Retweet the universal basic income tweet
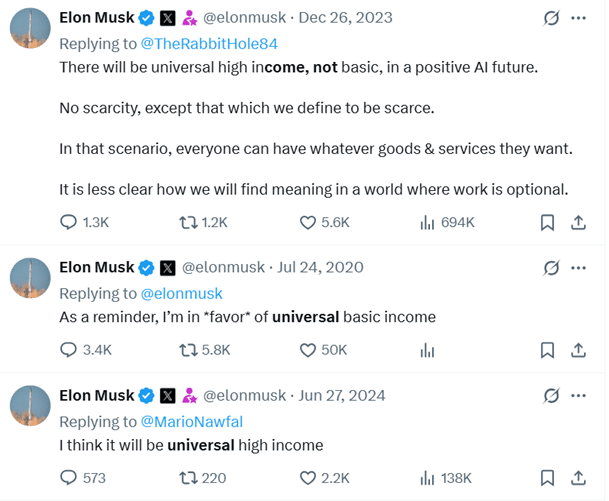 click(x=204, y=350)
